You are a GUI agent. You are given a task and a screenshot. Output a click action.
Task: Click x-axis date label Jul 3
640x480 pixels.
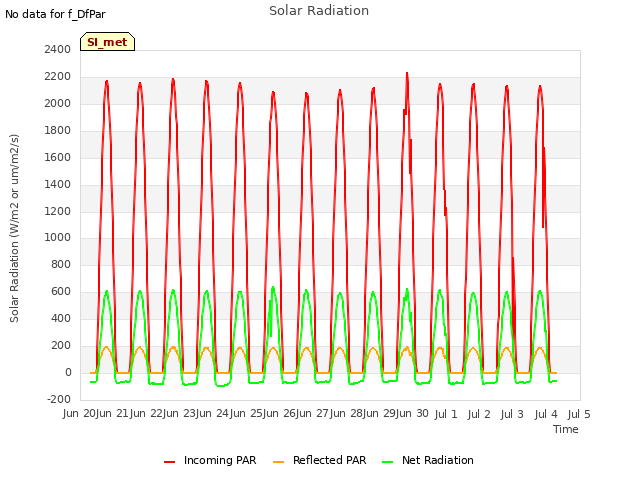(512, 414)
